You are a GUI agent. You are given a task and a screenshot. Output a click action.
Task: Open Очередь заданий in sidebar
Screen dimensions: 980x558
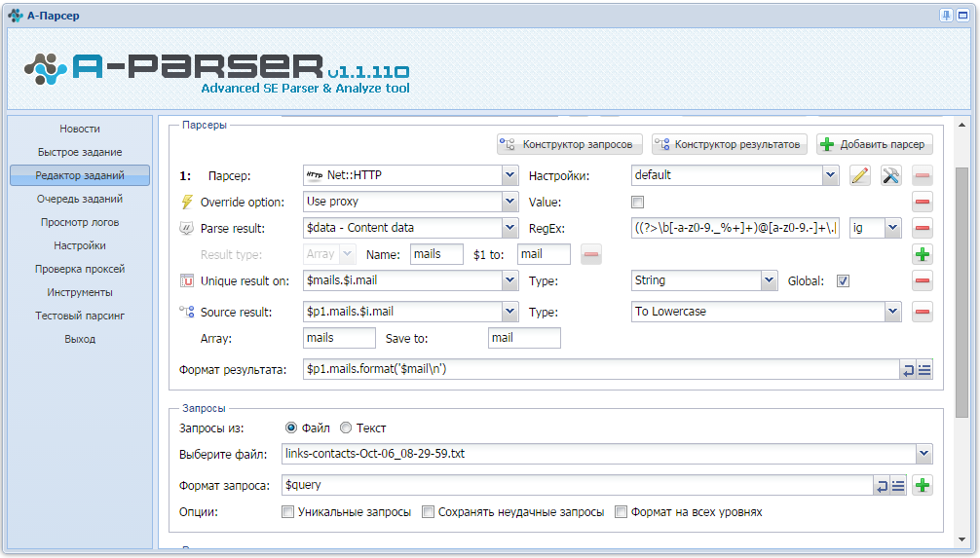[80, 199]
